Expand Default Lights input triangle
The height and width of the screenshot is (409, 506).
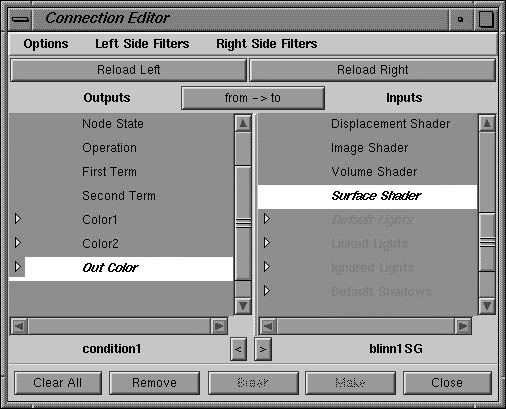pyautogui.click(x=267, y=219)
